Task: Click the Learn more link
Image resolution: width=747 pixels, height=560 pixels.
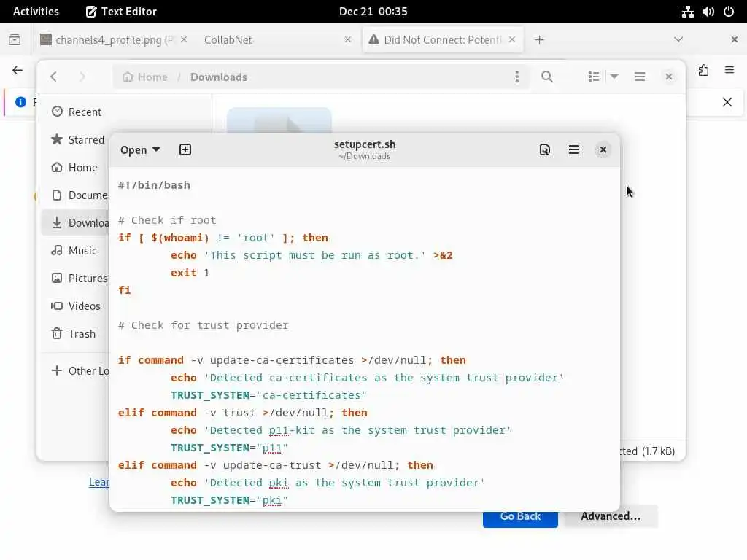Action: [x=99, y=483]
